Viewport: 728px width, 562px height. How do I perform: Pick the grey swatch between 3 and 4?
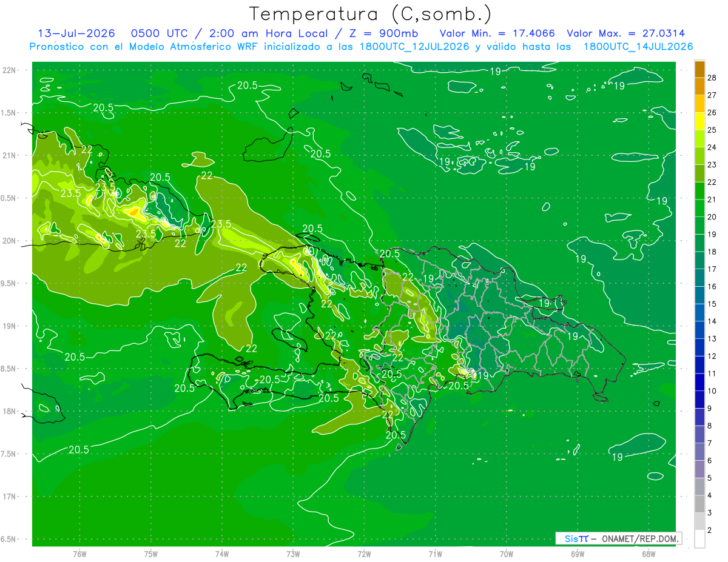(x=699, y=504)
